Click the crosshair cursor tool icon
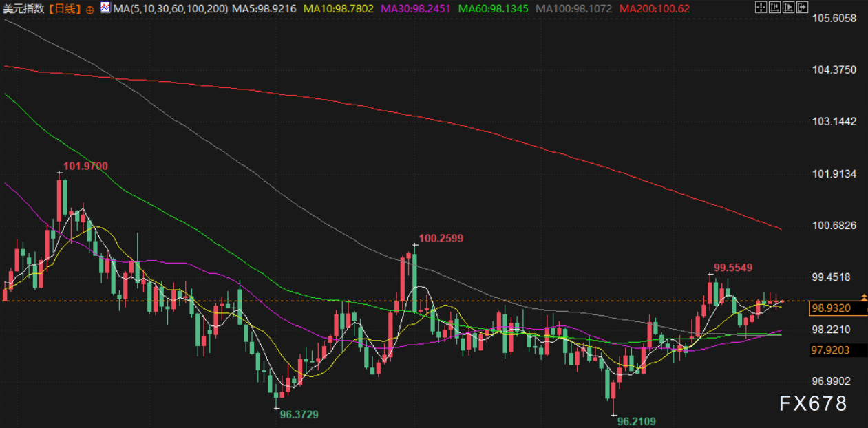868x428 pixels. [760, 8]
